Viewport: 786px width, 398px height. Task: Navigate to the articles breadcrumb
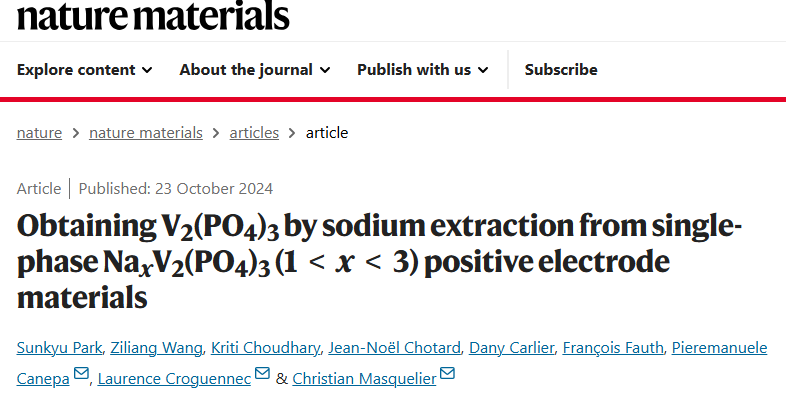(254, 133)
